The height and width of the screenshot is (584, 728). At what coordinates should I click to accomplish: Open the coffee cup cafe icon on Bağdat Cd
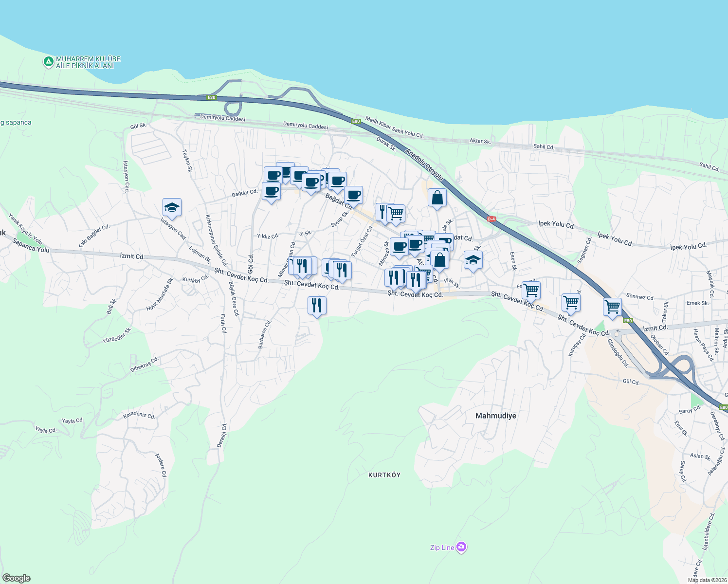353,194
